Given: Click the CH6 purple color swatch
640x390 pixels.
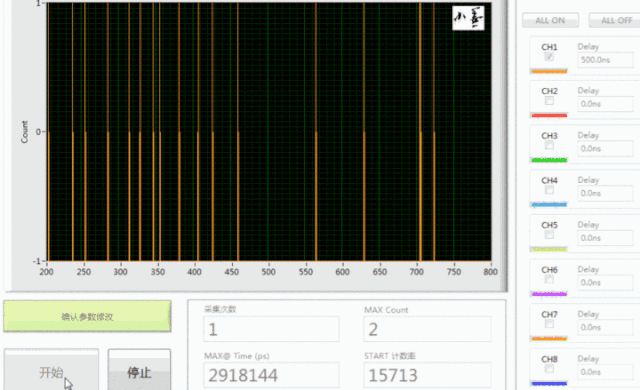Looking at the screenshot, I should (549, 294).
